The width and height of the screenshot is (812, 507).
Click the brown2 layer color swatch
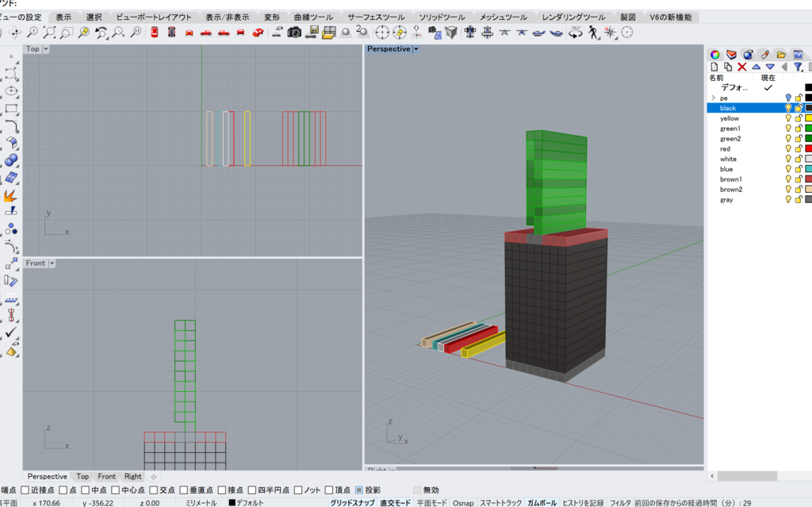coord(808,189)
